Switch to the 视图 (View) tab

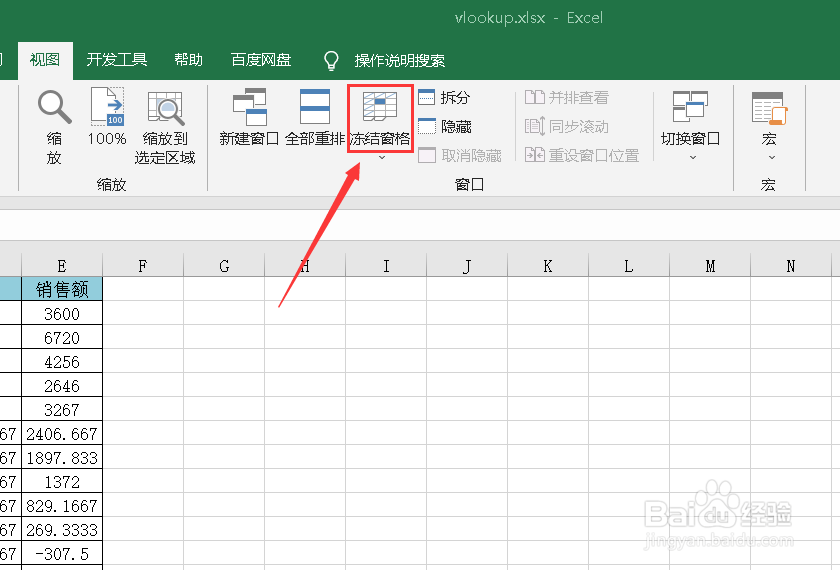[45, 60]
